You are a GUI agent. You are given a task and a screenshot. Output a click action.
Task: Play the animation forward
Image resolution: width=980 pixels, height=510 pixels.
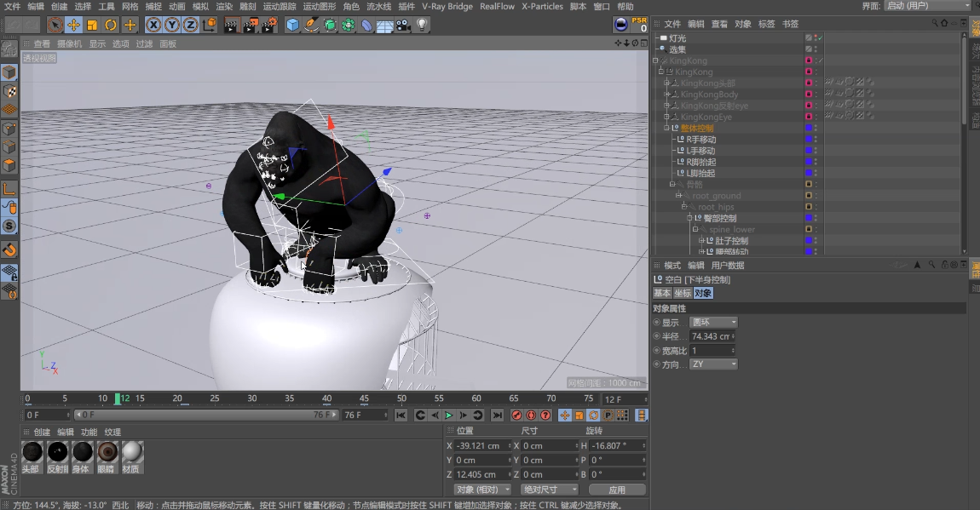coord(449,415)
